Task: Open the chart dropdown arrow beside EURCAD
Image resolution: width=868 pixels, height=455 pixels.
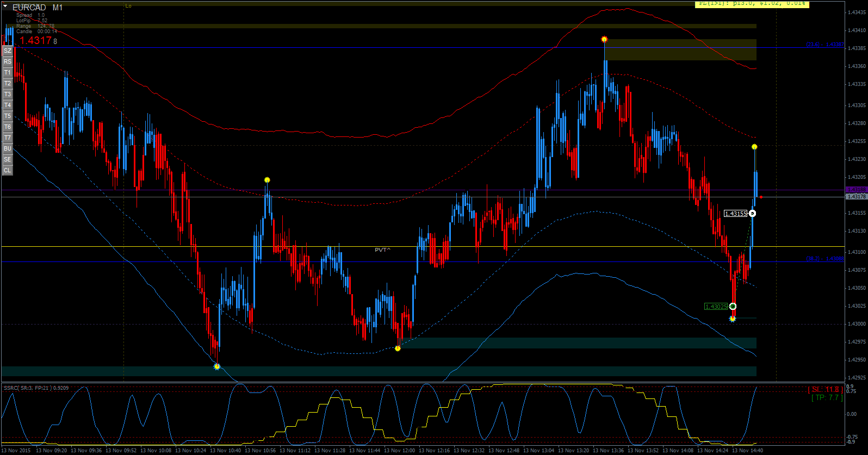Action: point(5,7)
